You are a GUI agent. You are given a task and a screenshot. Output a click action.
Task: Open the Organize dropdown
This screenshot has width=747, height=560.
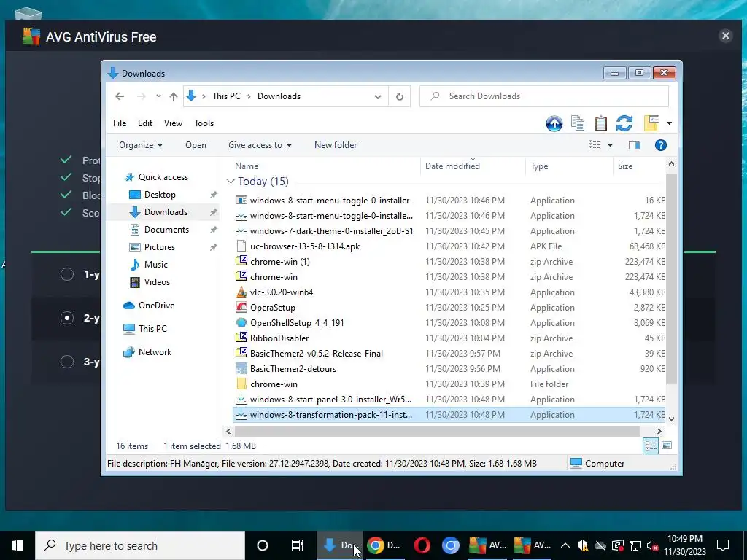[141, 145]
